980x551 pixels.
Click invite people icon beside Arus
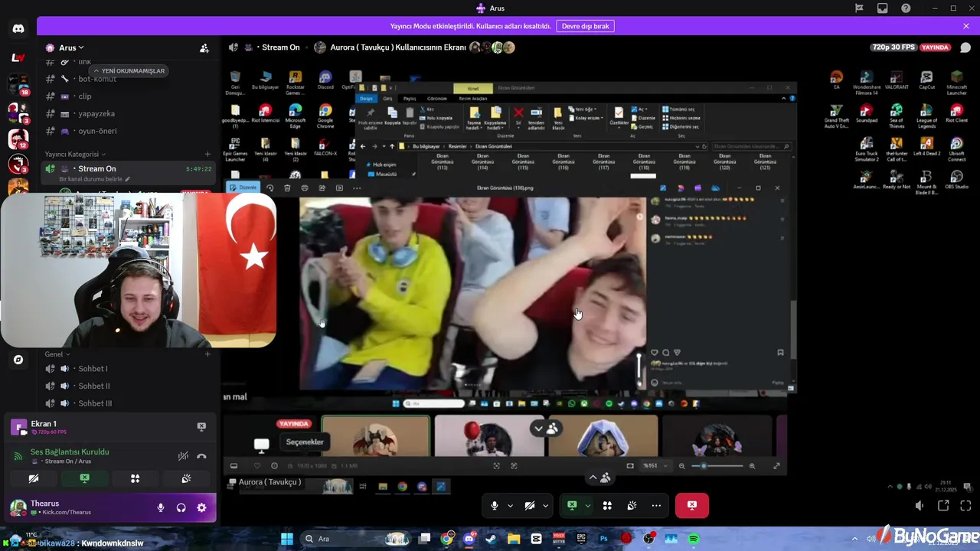204,47
